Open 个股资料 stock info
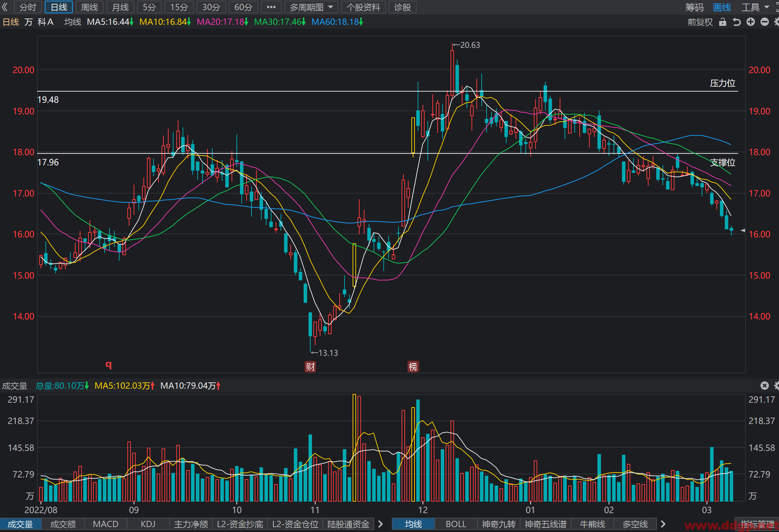 363,7
